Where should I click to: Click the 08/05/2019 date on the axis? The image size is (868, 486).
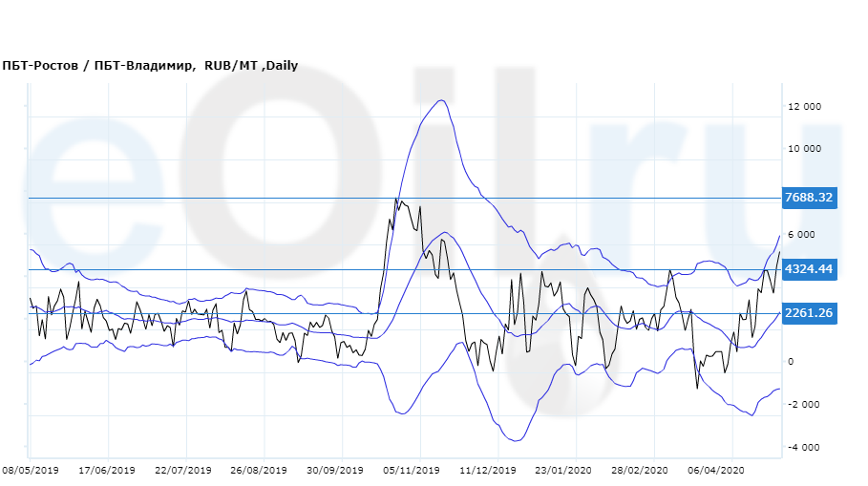coord(32,471)
